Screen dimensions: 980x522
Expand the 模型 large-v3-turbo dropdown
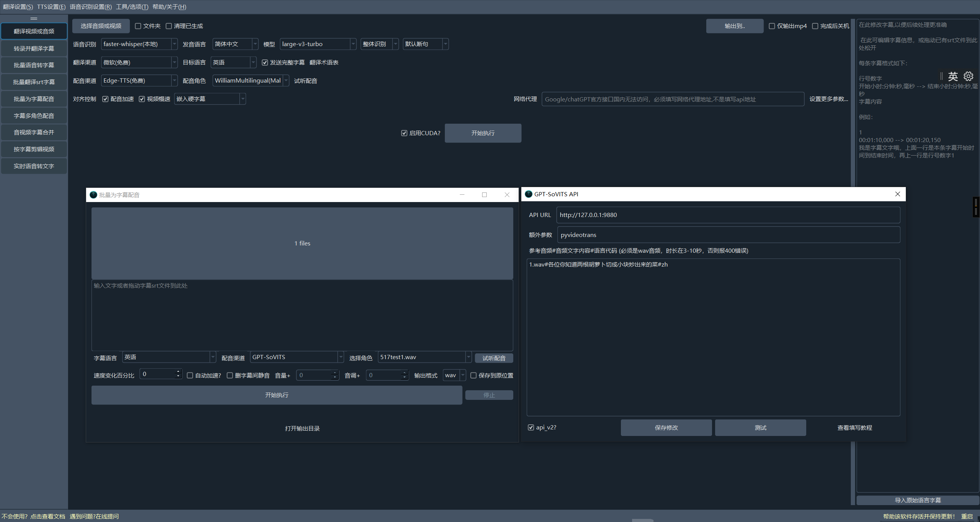353,44
